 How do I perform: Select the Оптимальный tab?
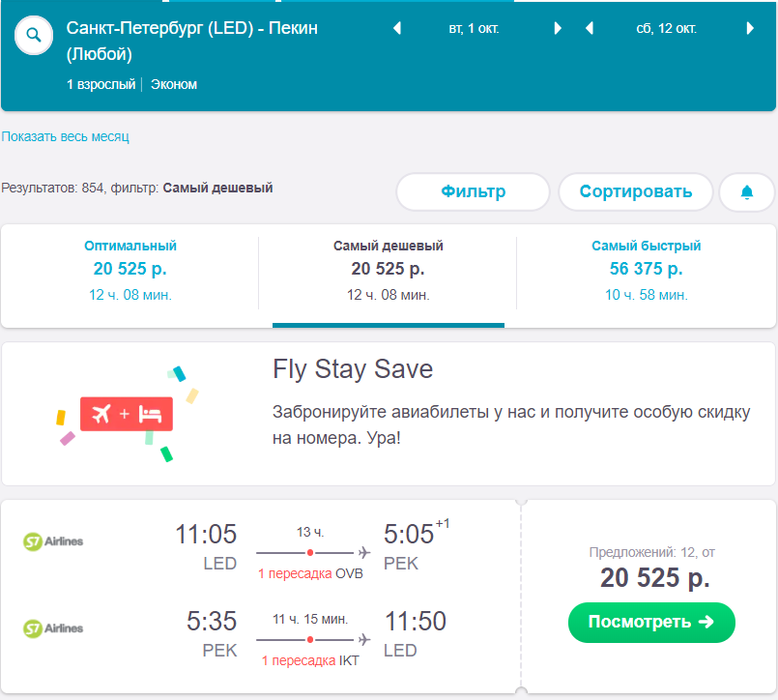[x=130, y=270]
